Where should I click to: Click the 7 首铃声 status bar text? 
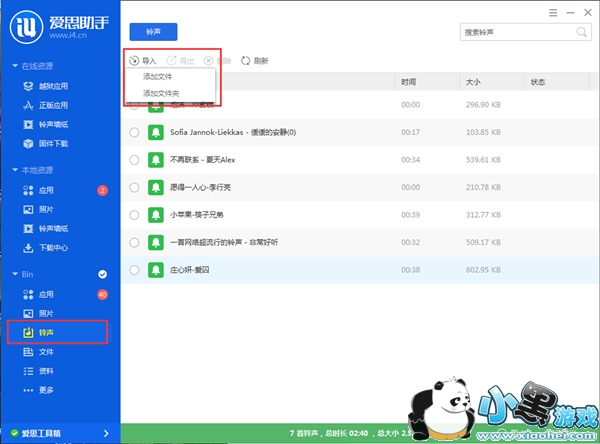click(304, 433)
